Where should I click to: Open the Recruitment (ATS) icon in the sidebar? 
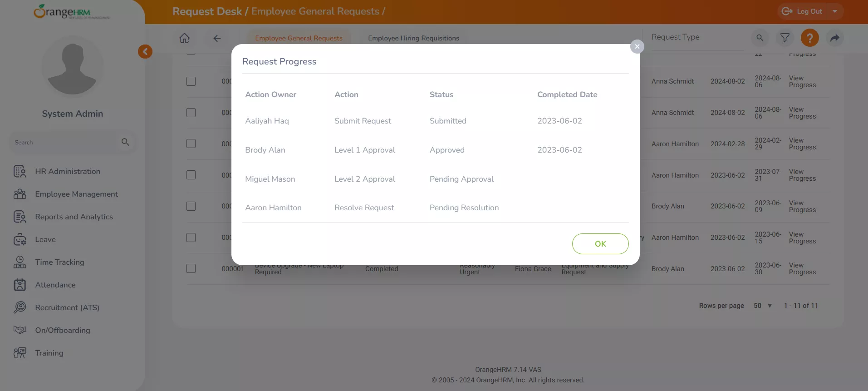click(20, 307)
